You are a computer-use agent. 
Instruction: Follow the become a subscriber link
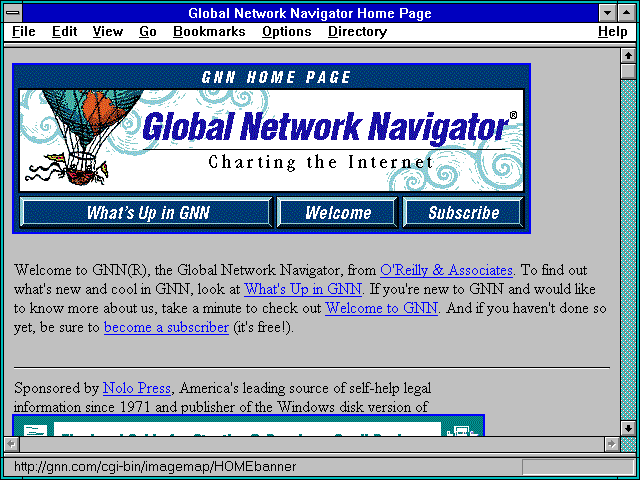point(166,327)
